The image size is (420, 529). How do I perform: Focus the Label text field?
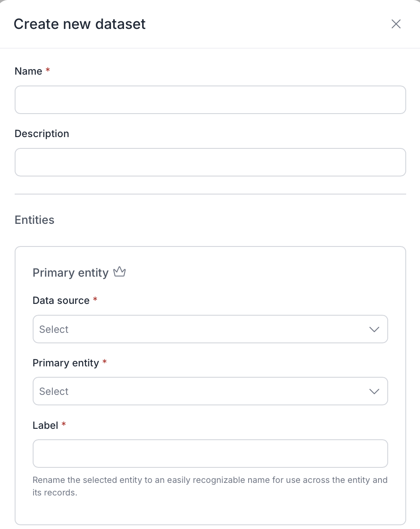point(210,454)
